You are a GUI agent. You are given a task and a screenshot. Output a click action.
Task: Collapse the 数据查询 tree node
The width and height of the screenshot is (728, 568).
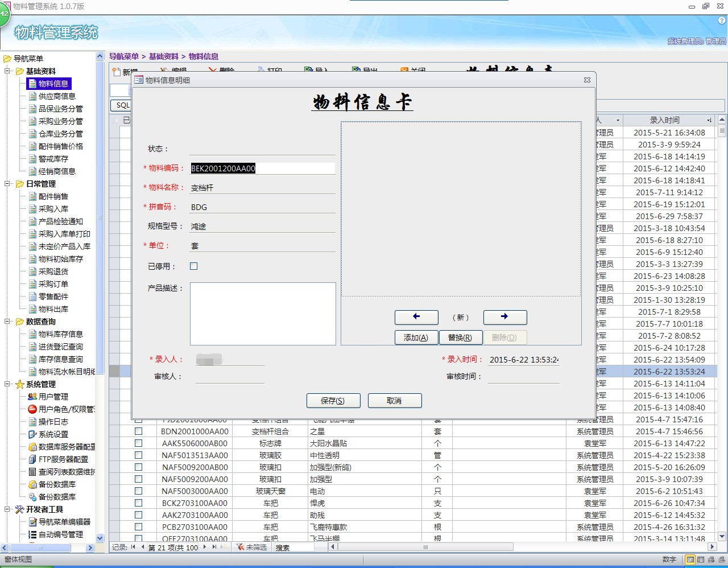tap(8, 322)
